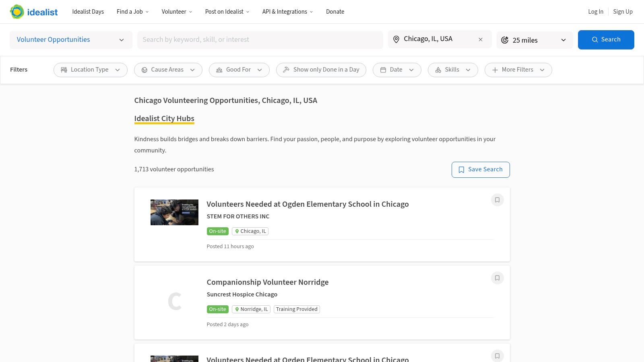
Task: Click the Skills filter icon
Action: 438,70
